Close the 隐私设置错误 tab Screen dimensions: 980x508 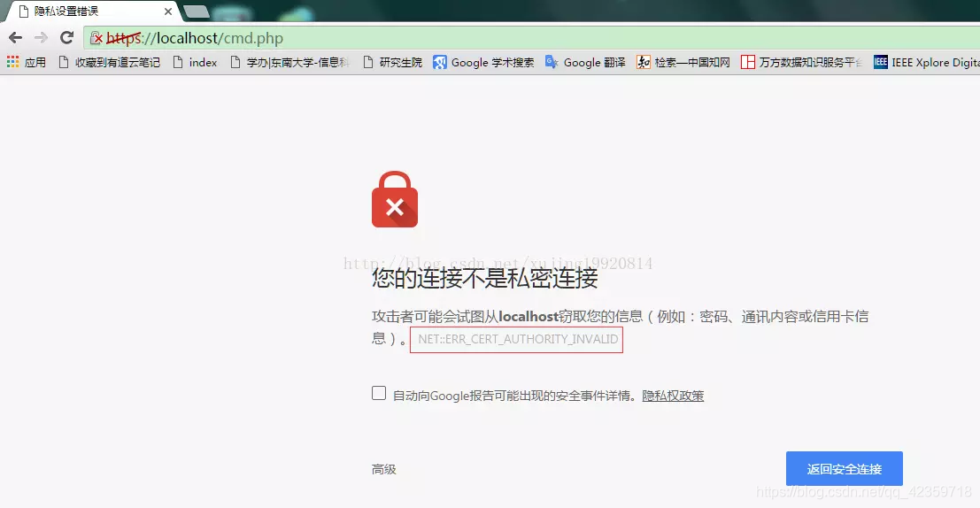tap(167, 12)
